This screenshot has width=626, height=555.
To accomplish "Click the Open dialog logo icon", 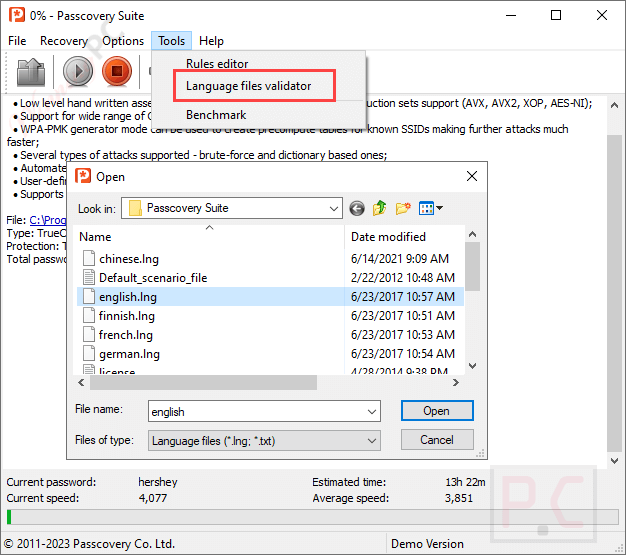I will (x=83, y=176).
